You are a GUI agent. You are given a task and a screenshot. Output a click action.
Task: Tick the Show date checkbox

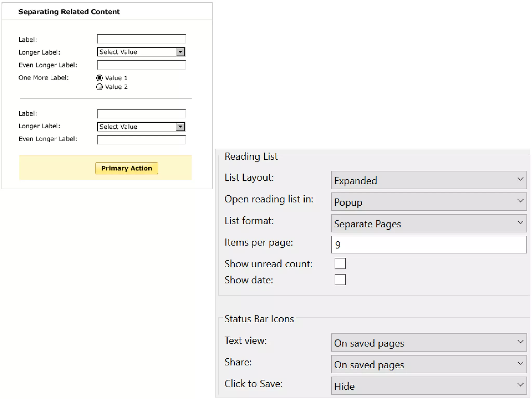click(x=340, y=280)
